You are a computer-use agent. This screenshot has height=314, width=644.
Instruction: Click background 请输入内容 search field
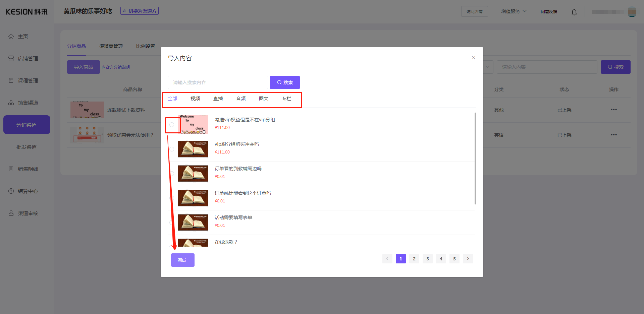click(x=547, y=67)
